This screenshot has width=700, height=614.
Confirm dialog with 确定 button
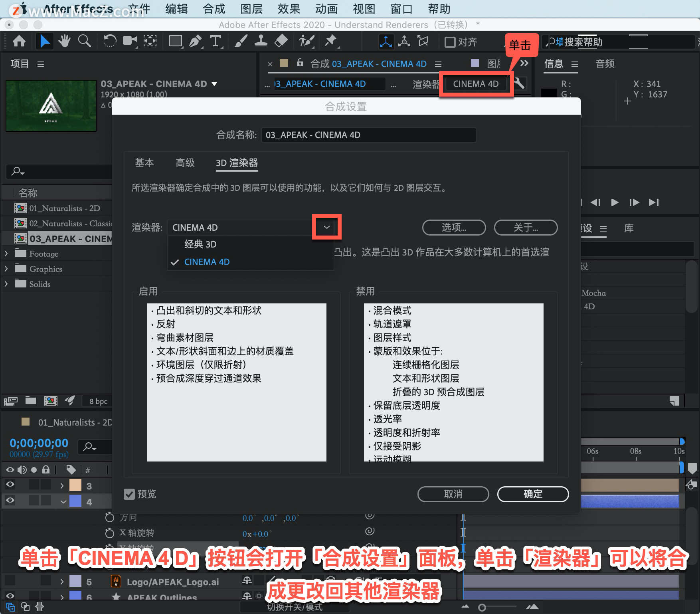pos(533,494)
